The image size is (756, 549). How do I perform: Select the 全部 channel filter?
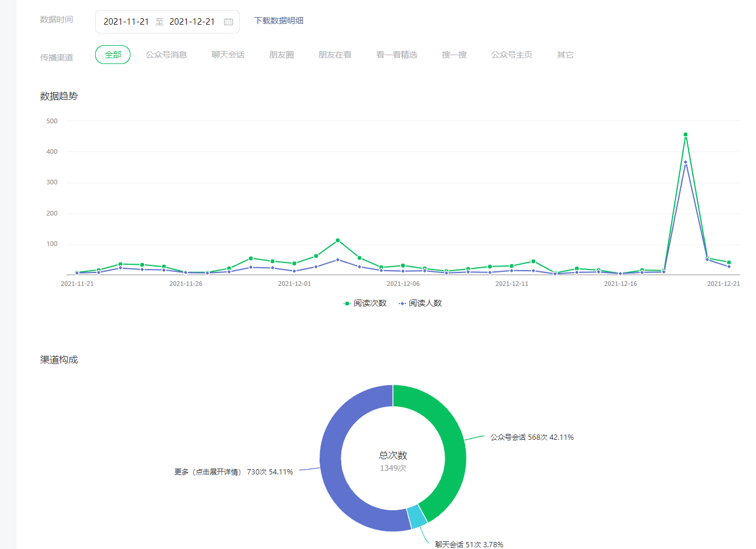click(x=113, y=55)
